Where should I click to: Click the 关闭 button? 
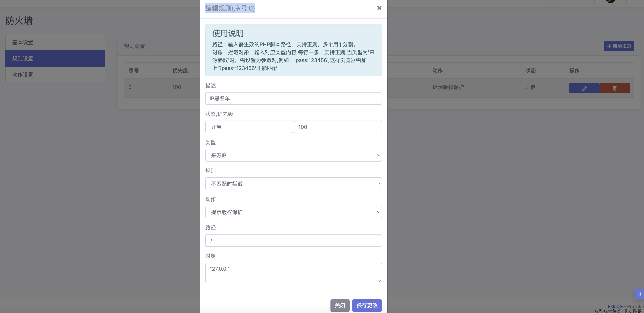tap(340, 305)
